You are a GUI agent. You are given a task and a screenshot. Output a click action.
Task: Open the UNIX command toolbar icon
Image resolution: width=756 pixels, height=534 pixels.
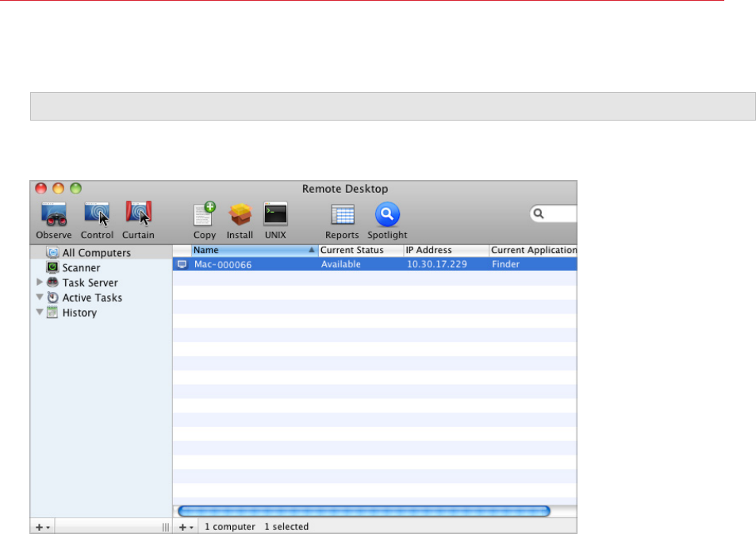(275, 214)
